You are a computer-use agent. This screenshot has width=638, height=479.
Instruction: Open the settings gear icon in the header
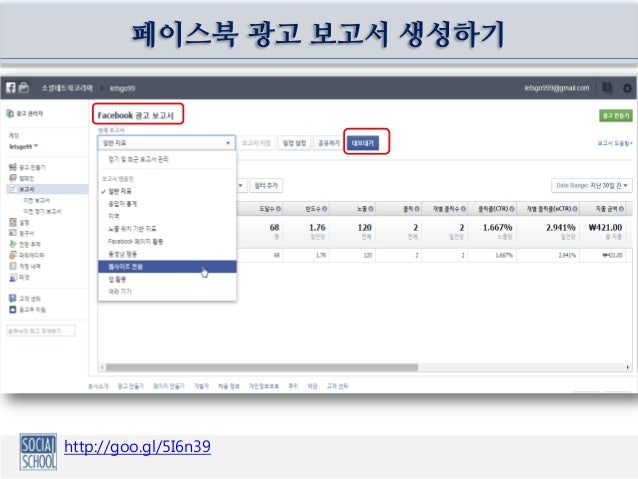(x=627, y=88)
